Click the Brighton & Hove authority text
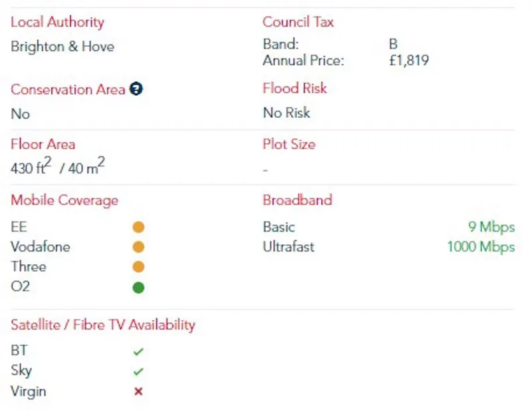 pyautogui.click(x=63, y=46)
